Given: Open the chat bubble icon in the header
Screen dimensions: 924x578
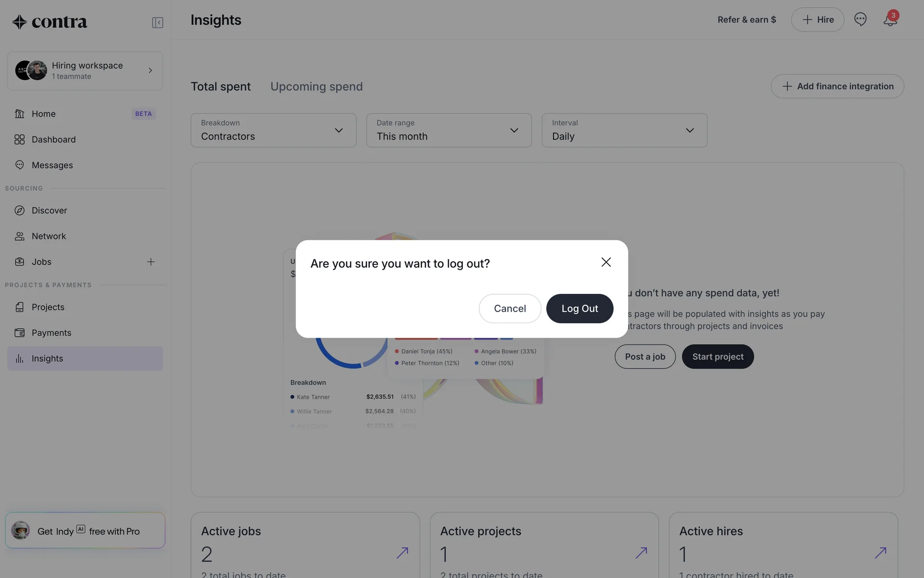Looking at the screenshot, I should (x=860, y=19).
